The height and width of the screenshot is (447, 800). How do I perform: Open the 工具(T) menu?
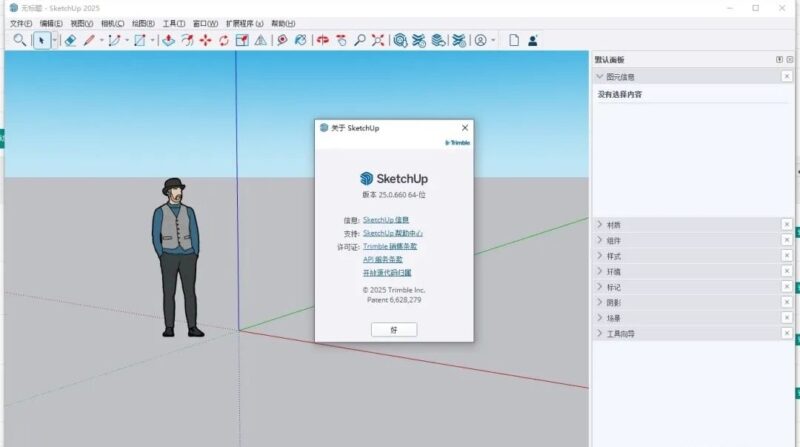point(174,23)
